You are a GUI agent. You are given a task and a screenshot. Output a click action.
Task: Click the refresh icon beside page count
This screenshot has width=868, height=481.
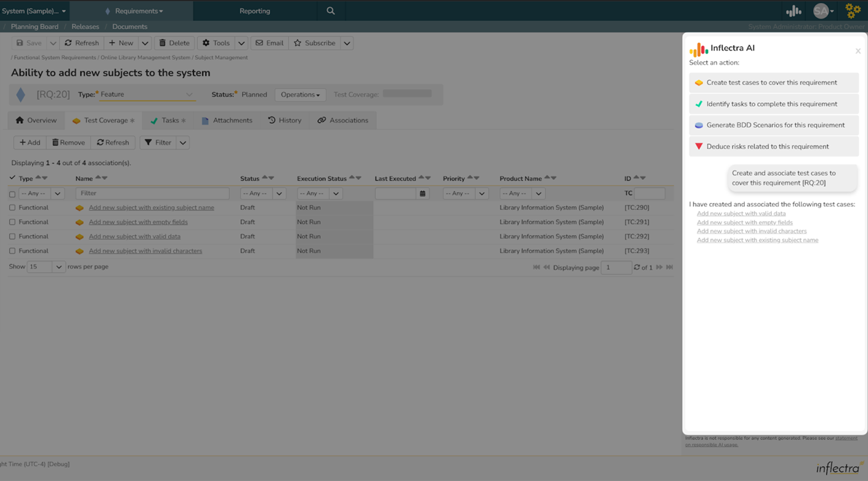coord(637,268)
